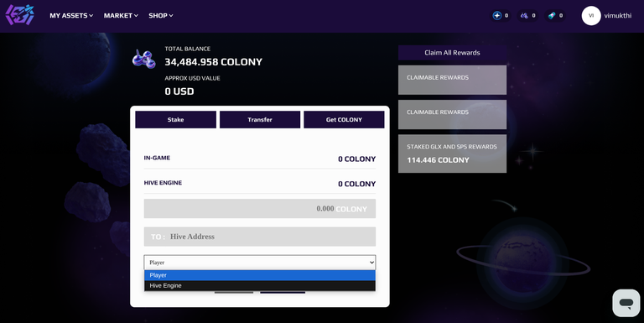Click the large COLONY token icon beside total balance

click(x=143, y=60)
